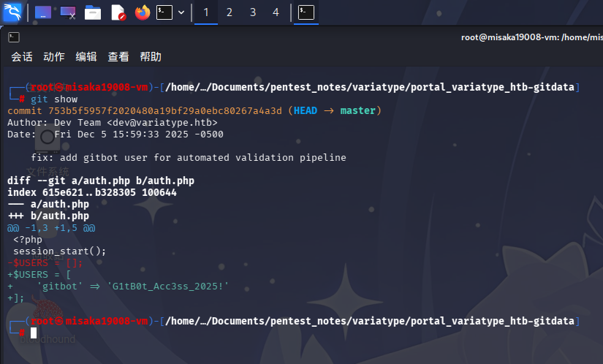603x364 pixels.
Task: Launch the file manager folder icon
Action: [x=93, y=12]
